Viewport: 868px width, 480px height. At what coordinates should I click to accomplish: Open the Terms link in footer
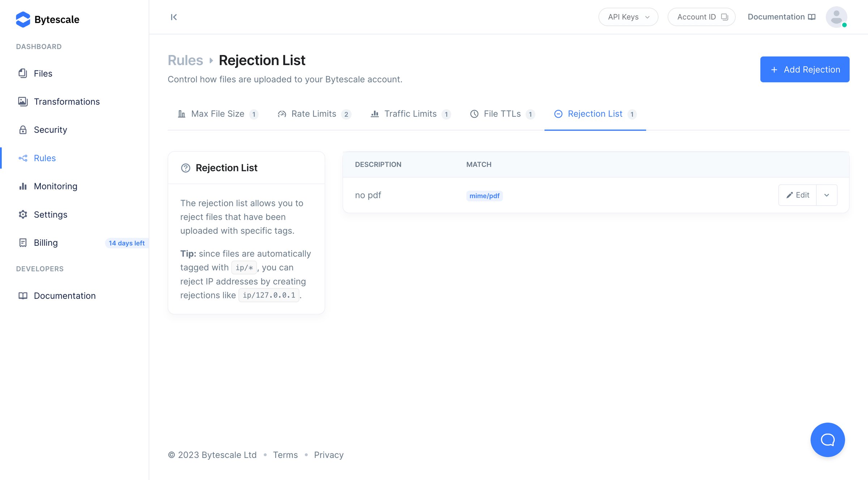[285, 455]
